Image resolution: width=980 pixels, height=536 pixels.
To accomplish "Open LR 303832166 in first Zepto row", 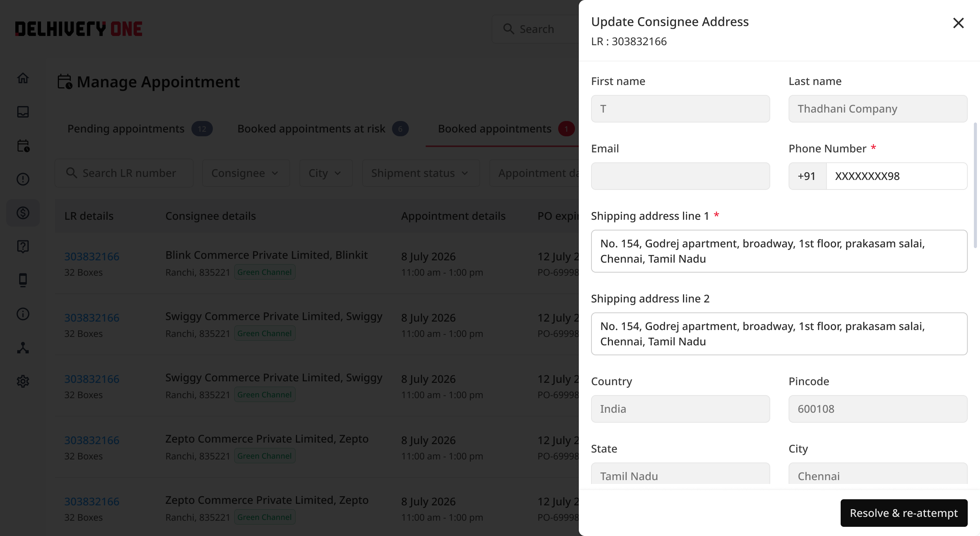I will (x=92, y=440).
